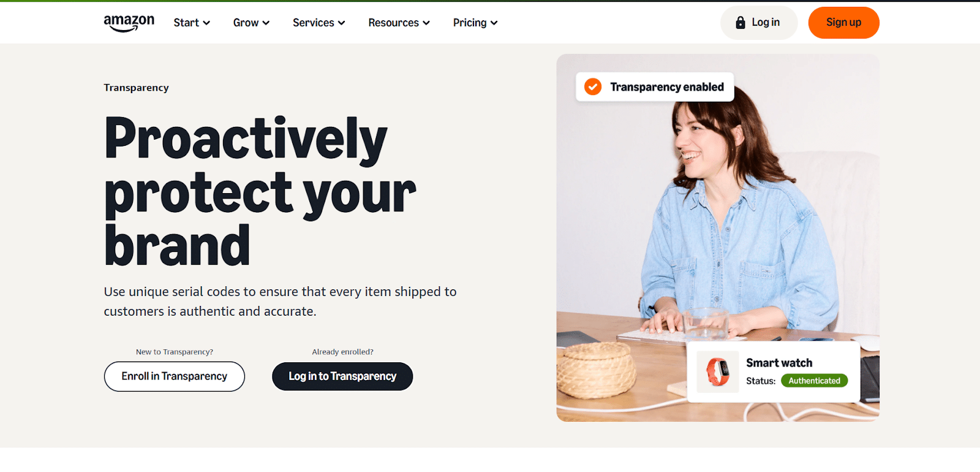Expand the Pricing menu chevron
The height and width of the screenshot is (472, 980).
pyautogui.click(x=494, y=23)
